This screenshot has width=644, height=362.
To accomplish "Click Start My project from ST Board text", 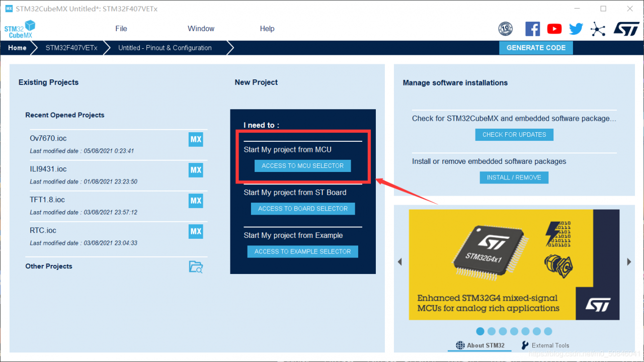I will click(295, 192).
